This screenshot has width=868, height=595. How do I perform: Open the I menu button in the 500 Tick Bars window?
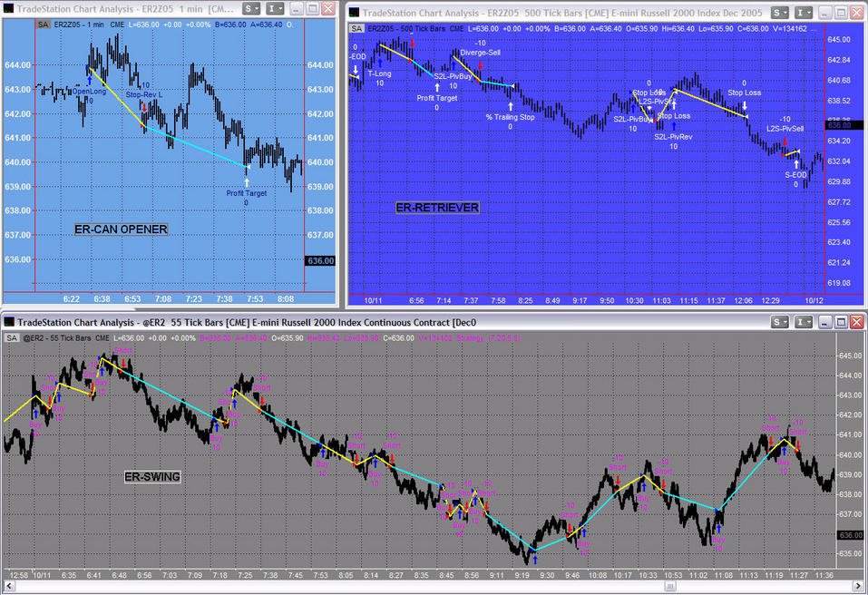point(803,13)
